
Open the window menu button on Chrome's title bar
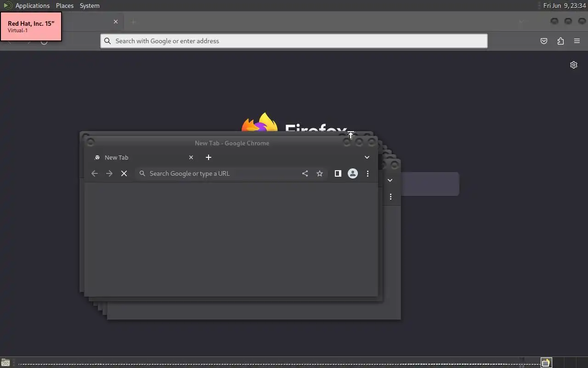(x=90, y=143)
